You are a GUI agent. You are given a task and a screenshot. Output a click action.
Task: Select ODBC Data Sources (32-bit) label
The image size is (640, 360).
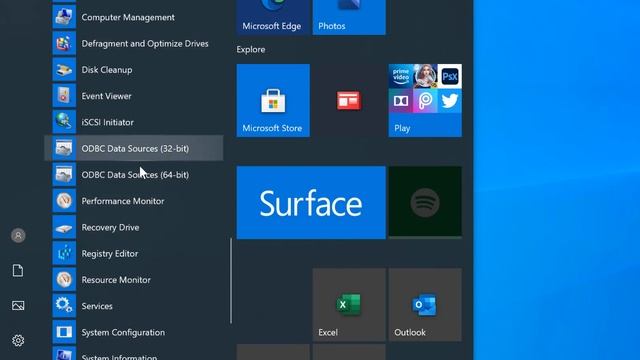135,149
